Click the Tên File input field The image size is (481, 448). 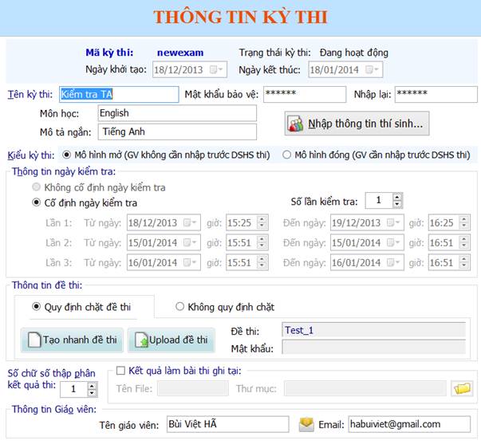[x=193, y=388]
